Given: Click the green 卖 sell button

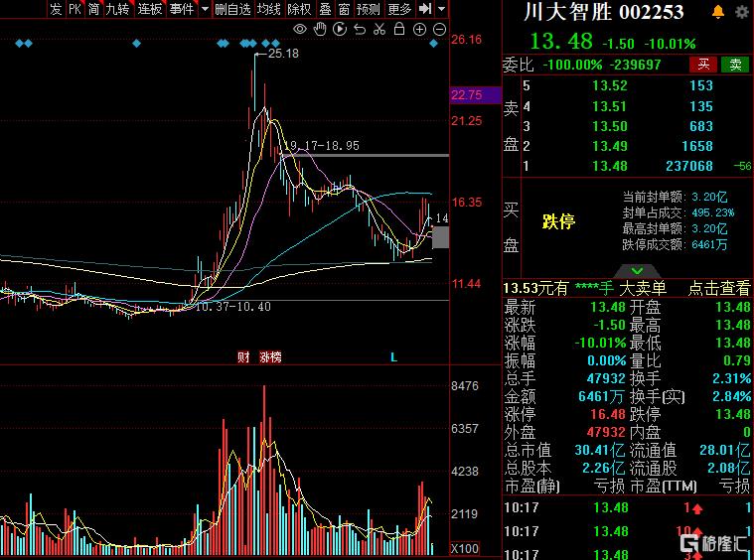Looking at the screenshot, I should pyautogui.click(x=735, y=65).
